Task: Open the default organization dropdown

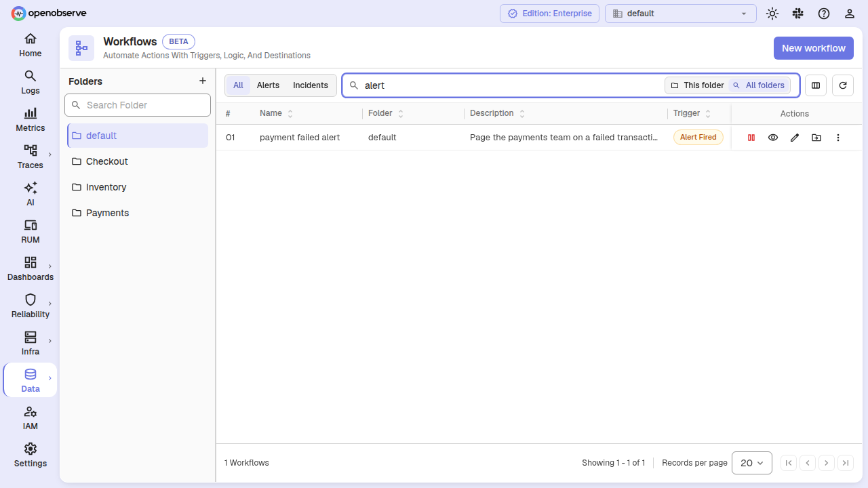Action: tap(681, 14)
